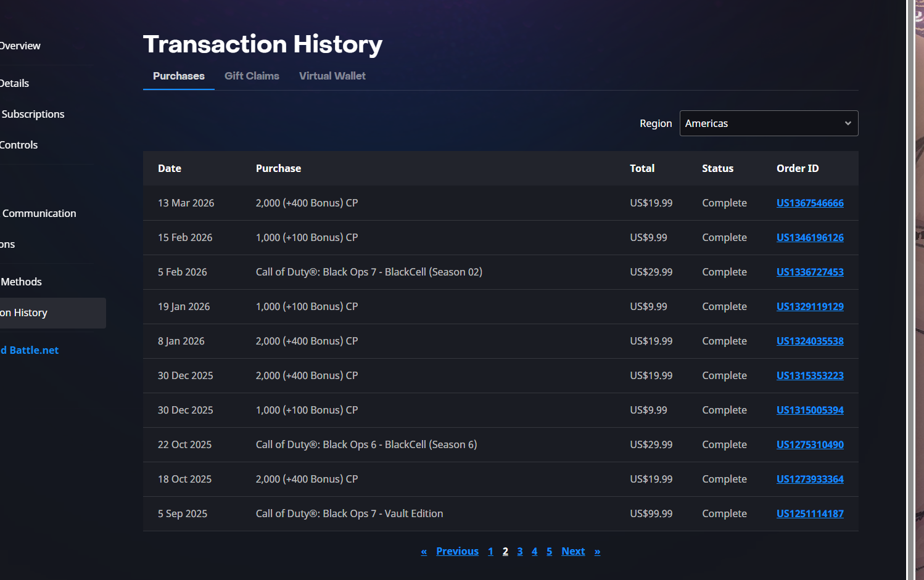Open order US1273933364
Screen dimensions: 924x580
[x=810, y=479]
